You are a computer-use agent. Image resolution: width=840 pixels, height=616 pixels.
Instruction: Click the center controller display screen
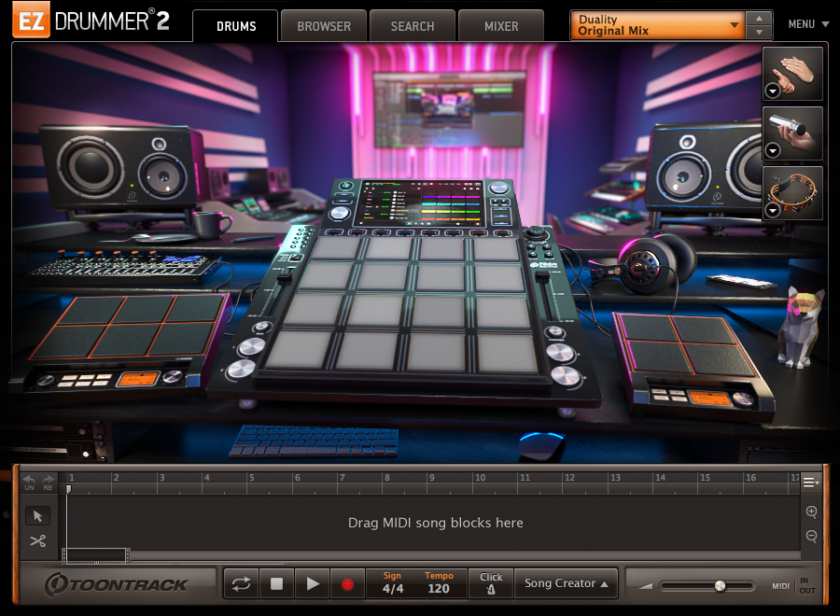421,203
